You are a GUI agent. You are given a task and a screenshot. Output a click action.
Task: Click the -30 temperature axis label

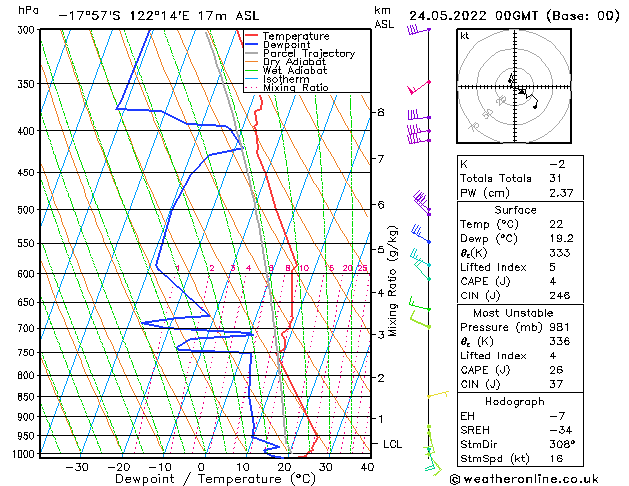tap(77, 467)
